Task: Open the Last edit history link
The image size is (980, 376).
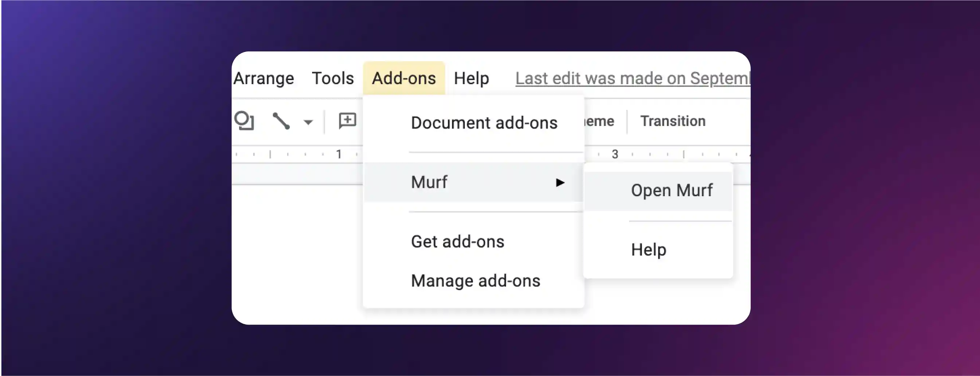Action: [633, 78]
